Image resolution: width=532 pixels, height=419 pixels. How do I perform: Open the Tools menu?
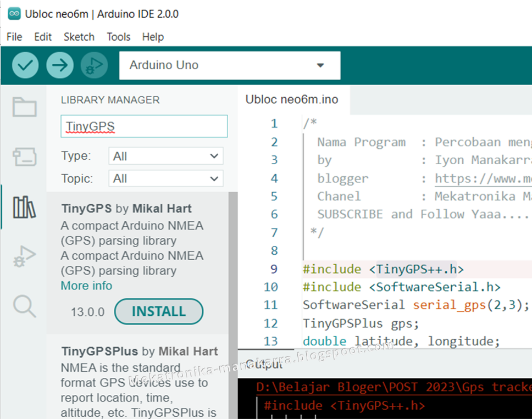[x=118, y=37]
